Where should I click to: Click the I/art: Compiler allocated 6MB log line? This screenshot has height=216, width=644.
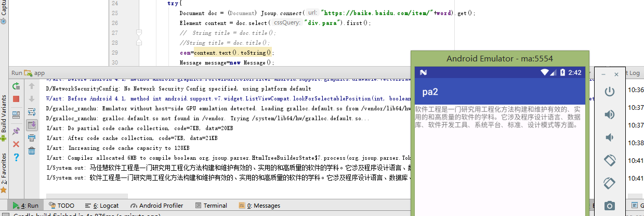pyautogui.click(x=228, y=158)
